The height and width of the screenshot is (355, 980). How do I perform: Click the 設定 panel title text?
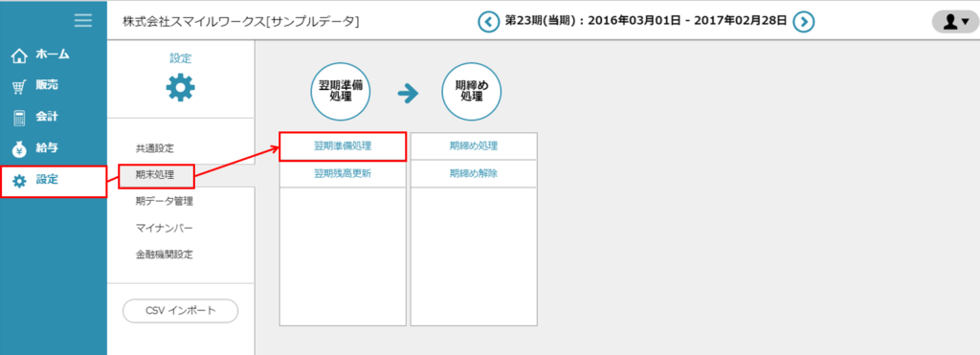click(x=180, y=58)
